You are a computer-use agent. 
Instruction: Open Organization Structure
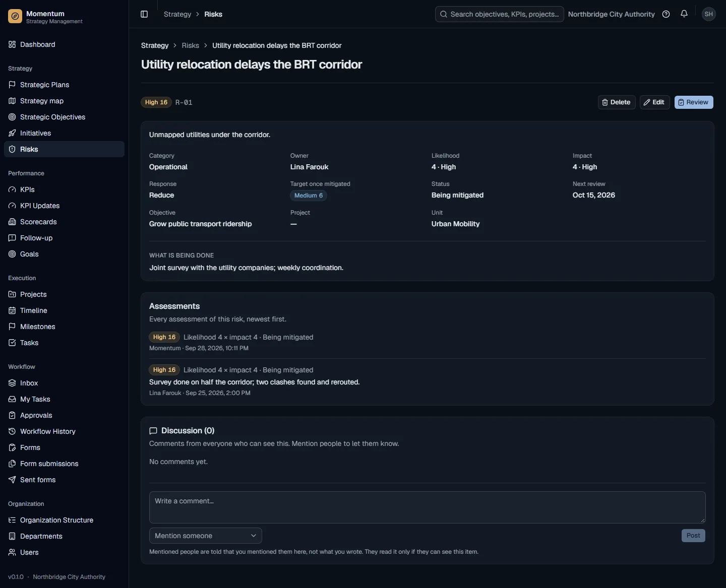tap(64, 520)
